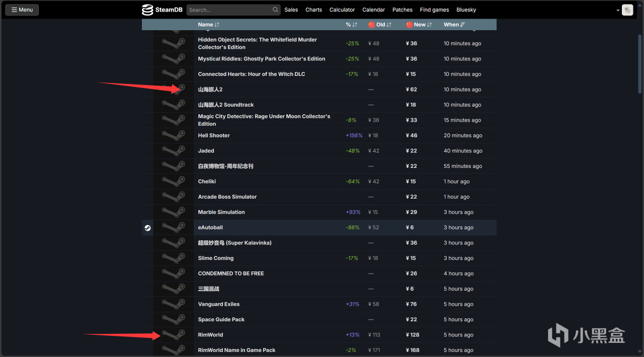Open Magic City Detective Rage Under Moon link

[264, 120]
